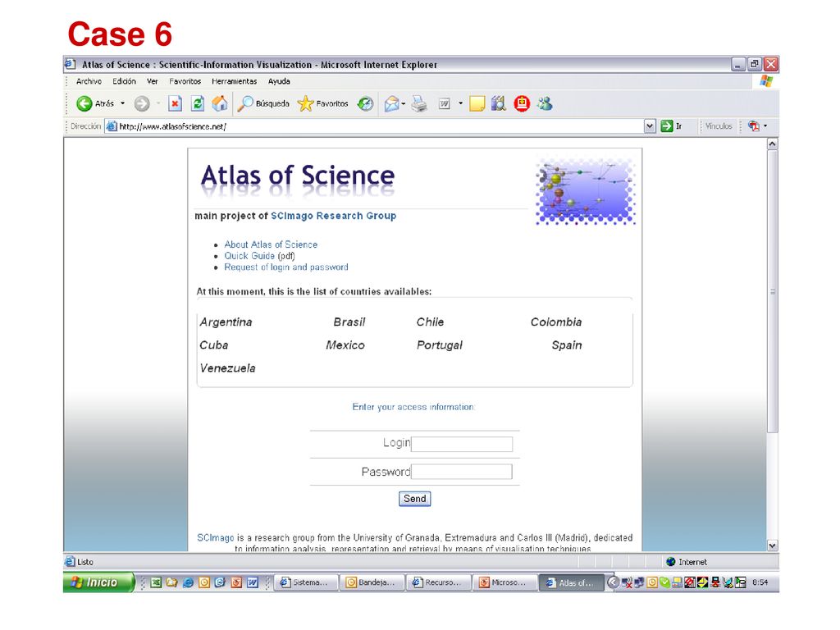Click the Ir go button
The height and width of the screenshot is (630, 840).
(x=671, y=126)
